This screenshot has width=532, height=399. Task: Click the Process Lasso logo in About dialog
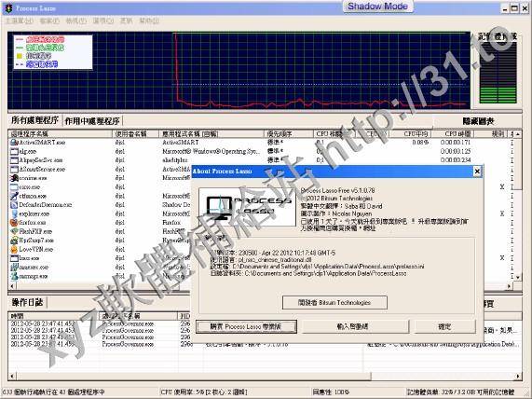(x=247, y=207)
